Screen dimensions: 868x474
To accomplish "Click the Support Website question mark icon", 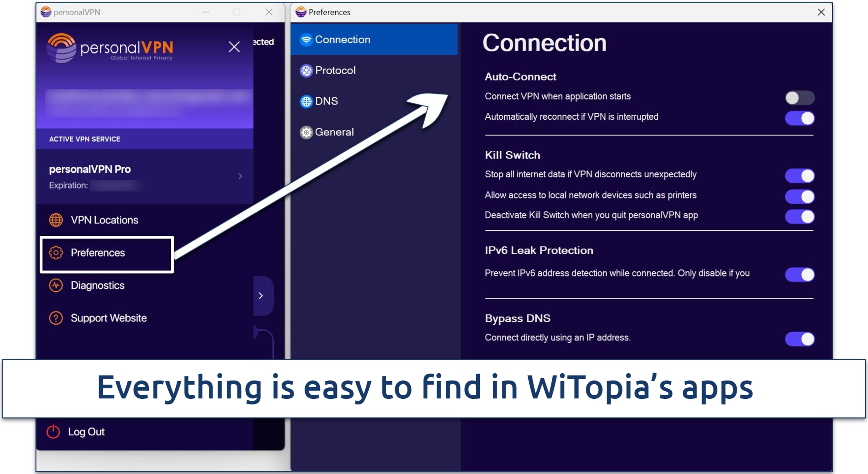I will [55, 318].
